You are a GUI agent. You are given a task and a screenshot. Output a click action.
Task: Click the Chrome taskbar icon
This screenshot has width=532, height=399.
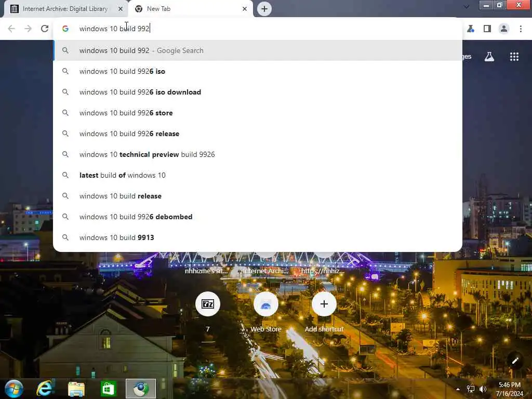coord(141,389)
